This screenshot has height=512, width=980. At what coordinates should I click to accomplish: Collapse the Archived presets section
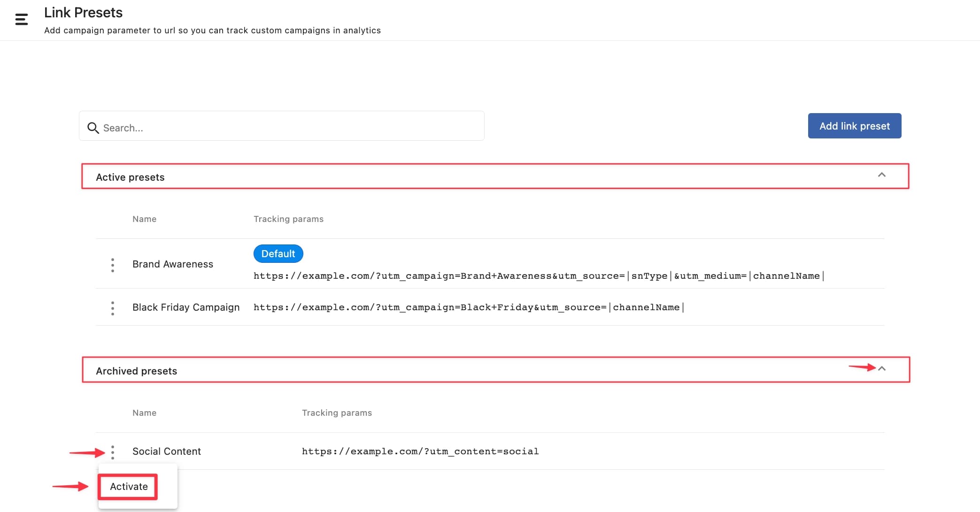(x=882, y=368)
